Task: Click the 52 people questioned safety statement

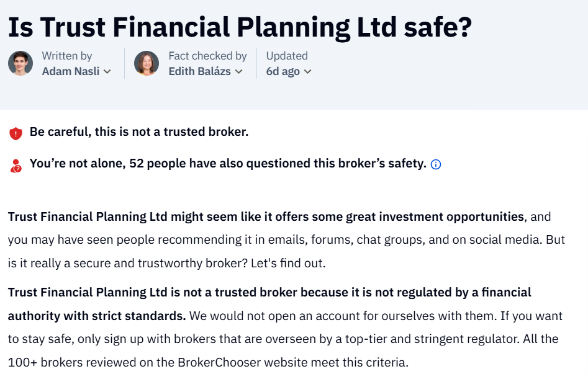Action: pos(228,163)
